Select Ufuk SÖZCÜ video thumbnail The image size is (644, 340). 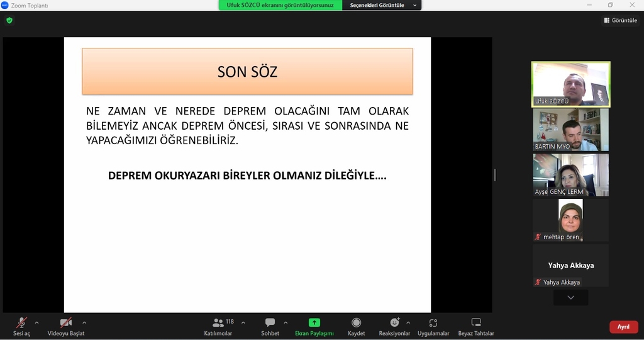(x=571, y=84)
